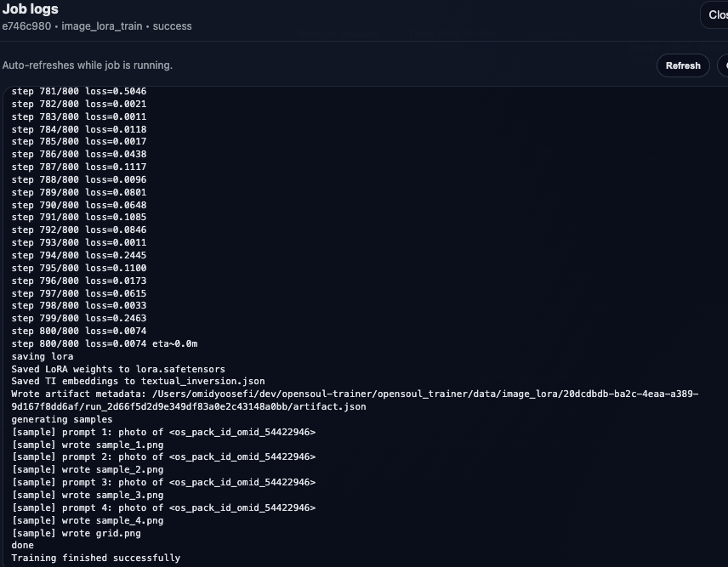Click 'Training finished successfully' log line

pos(95,558)
